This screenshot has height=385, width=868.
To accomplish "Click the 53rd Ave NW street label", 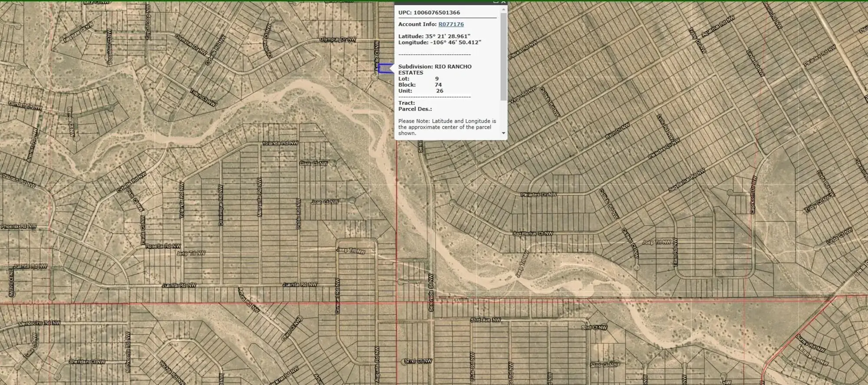I will pyautogui.click(x=485, y=320).
